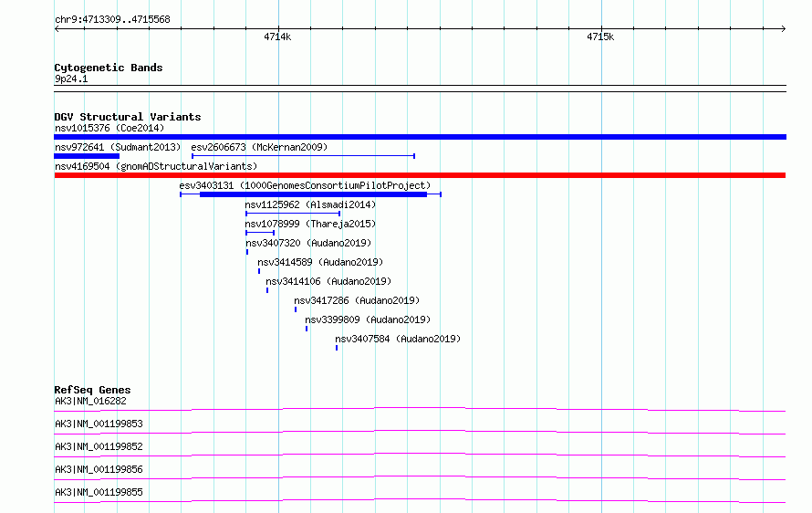Screen dimensions: 812x513
Task: Click the left arrow of the ruler
Action: 57,29
